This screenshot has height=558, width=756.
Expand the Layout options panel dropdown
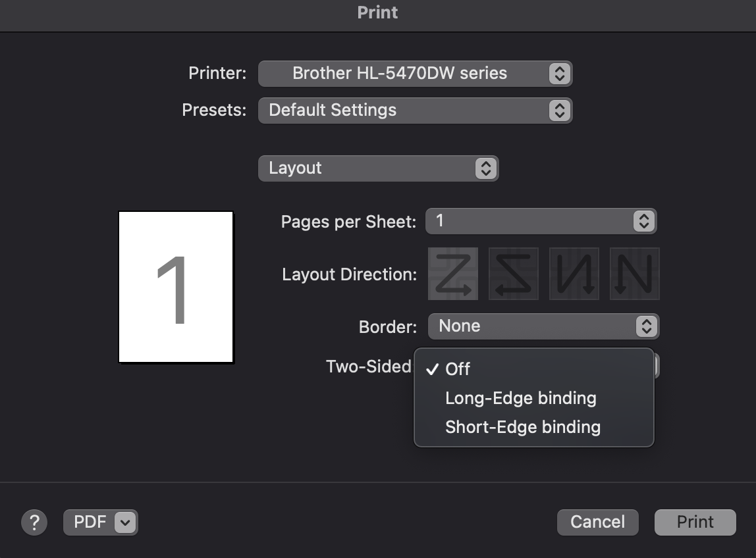tap(378, 168)
